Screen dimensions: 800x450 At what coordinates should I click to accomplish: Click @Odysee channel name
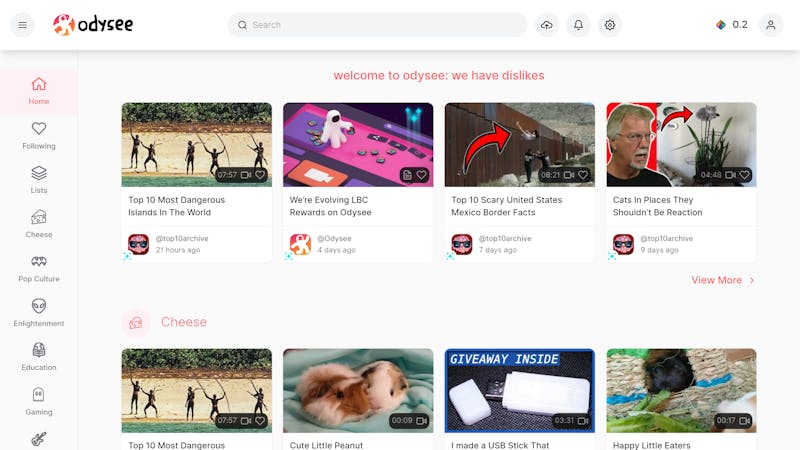coord(334,238)
